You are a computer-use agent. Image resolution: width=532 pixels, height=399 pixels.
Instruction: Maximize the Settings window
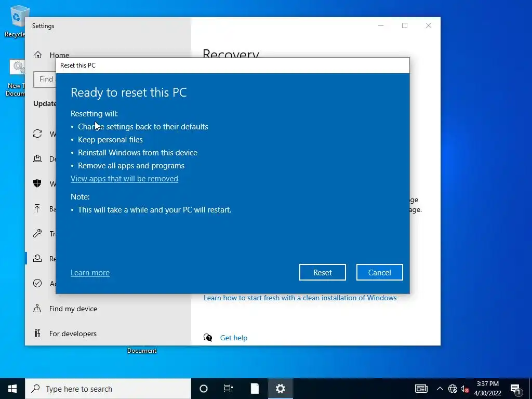[404, 25]
